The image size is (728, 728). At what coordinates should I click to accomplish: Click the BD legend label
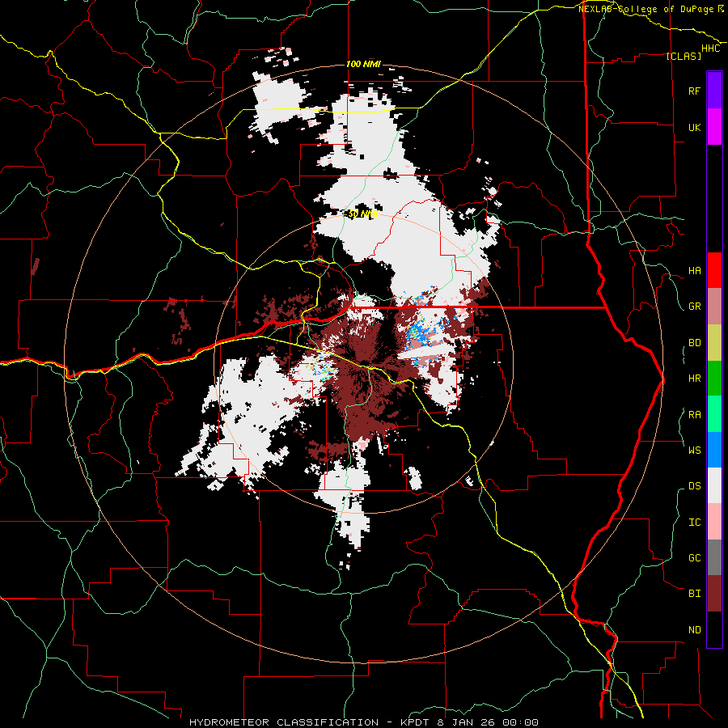pos(694,343)
